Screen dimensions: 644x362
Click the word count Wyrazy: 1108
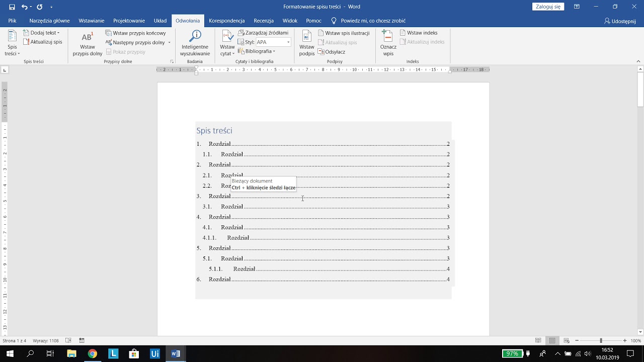click(46, 341)
